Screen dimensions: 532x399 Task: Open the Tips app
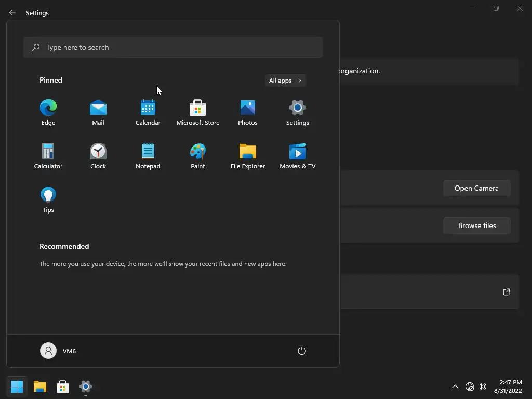click(48, 200)
